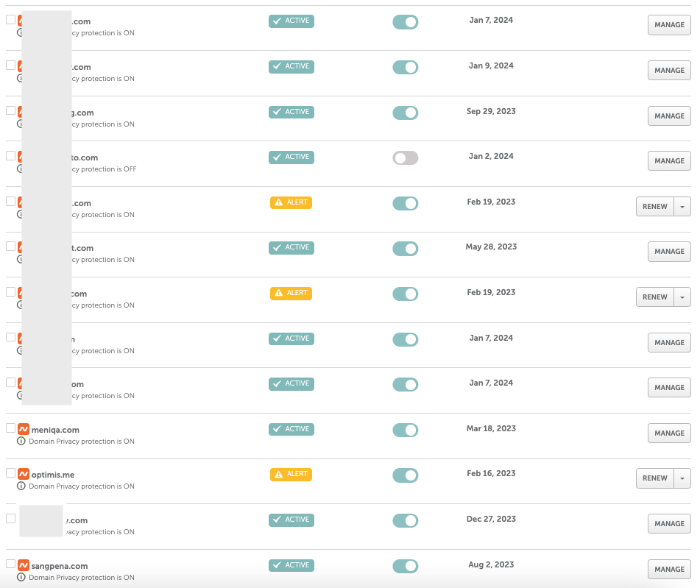Screen dimensions: 700x588
Task: Click the Renew button for optimis.me
Action: 654,478
